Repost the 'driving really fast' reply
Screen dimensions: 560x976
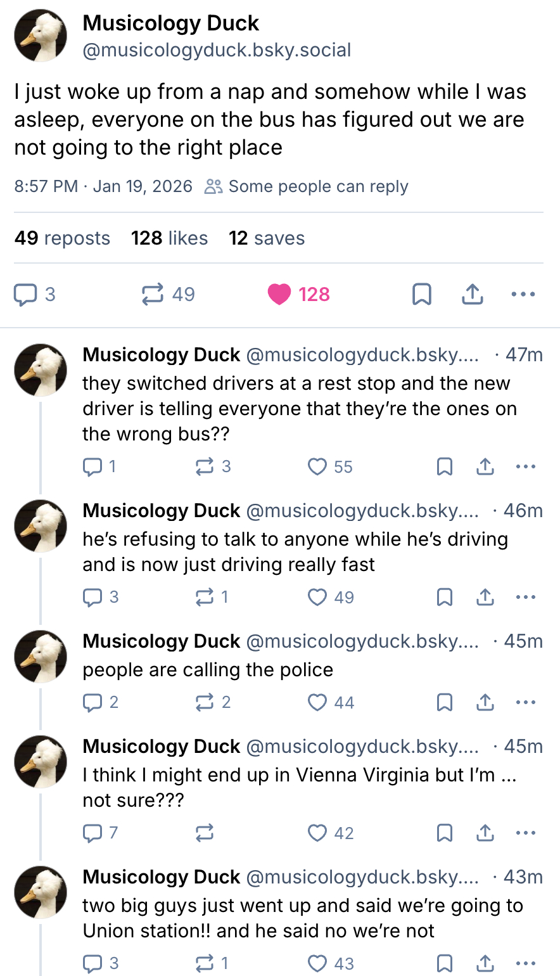click(x=205, y=597)
